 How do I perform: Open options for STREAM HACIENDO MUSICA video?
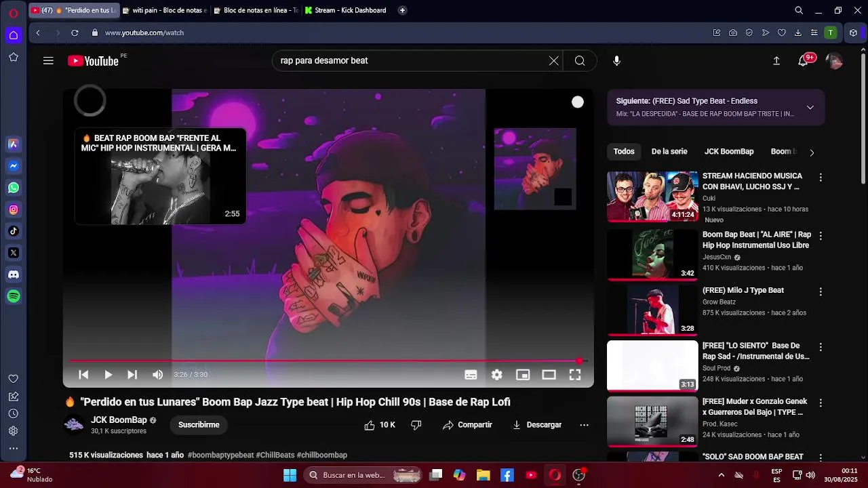click(821, 178)
